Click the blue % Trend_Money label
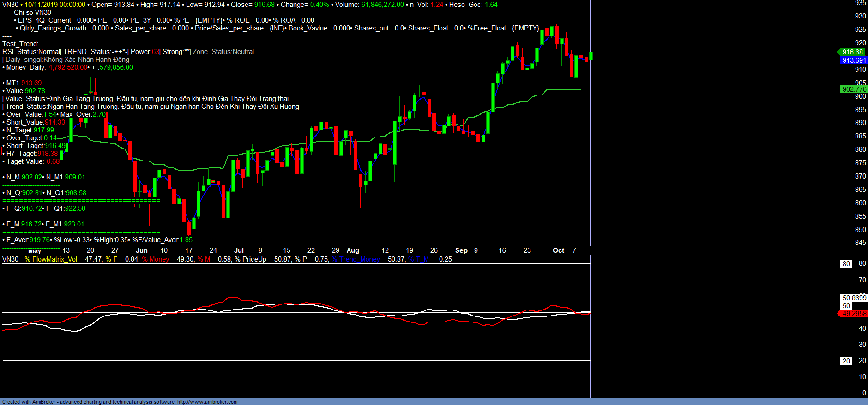 [x=356, y=259]
